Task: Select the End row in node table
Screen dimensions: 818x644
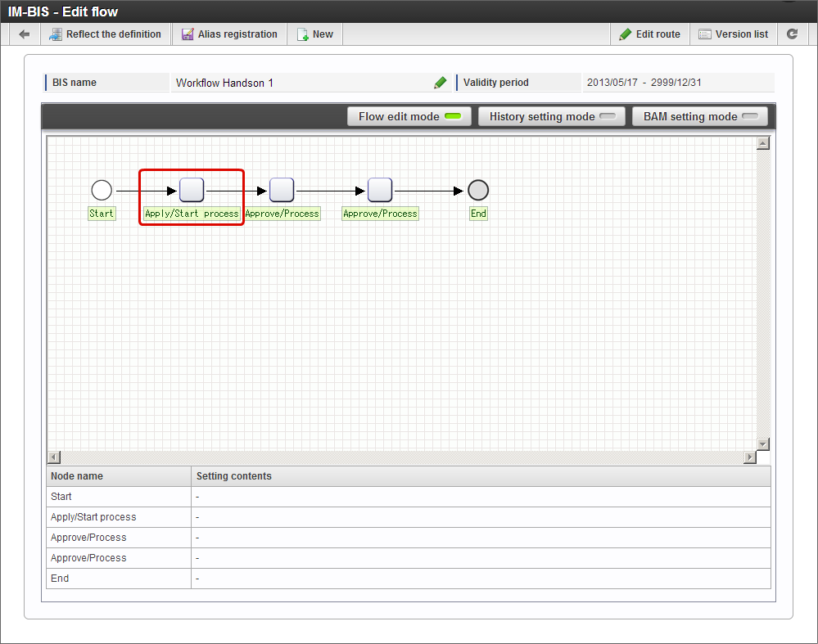Action: 409,579
